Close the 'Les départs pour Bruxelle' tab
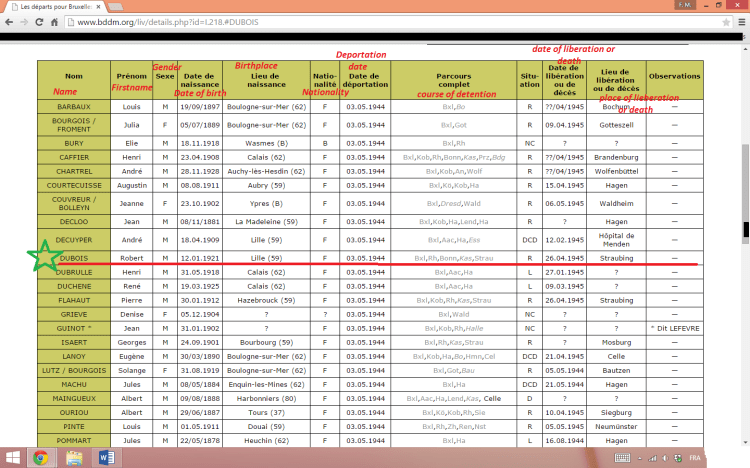Viewport: 750px width, 468px height. coord(99,7)
